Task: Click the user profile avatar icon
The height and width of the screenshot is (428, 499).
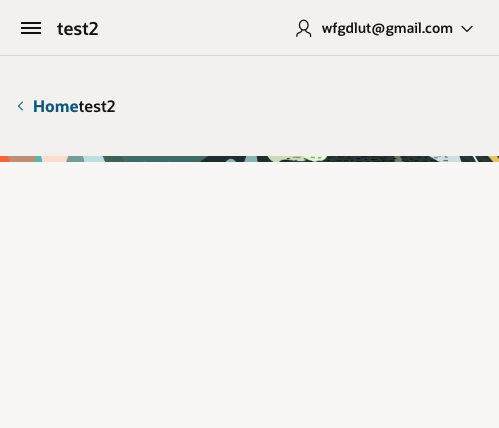Action: (x=304, y=28)
